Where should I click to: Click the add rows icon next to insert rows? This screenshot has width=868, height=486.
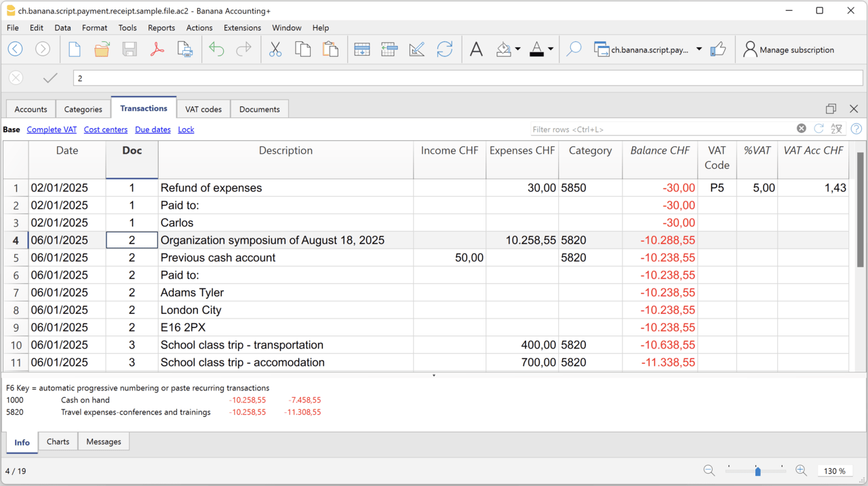click(x=389, y=49)
